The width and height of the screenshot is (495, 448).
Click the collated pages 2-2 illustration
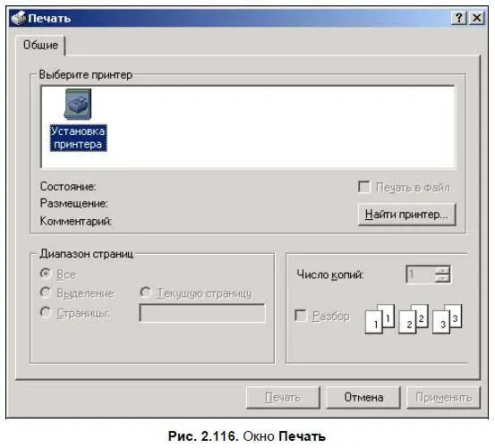[x=414, y=318]
